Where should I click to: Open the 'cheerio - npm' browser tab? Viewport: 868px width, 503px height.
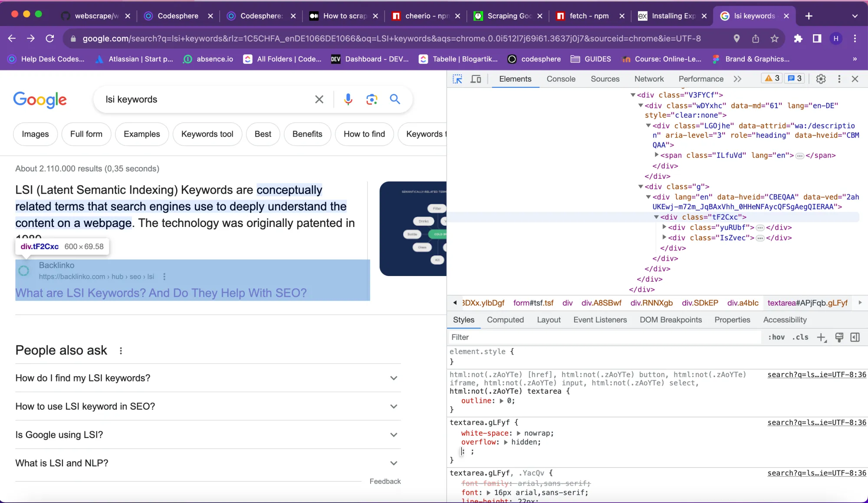425,16
